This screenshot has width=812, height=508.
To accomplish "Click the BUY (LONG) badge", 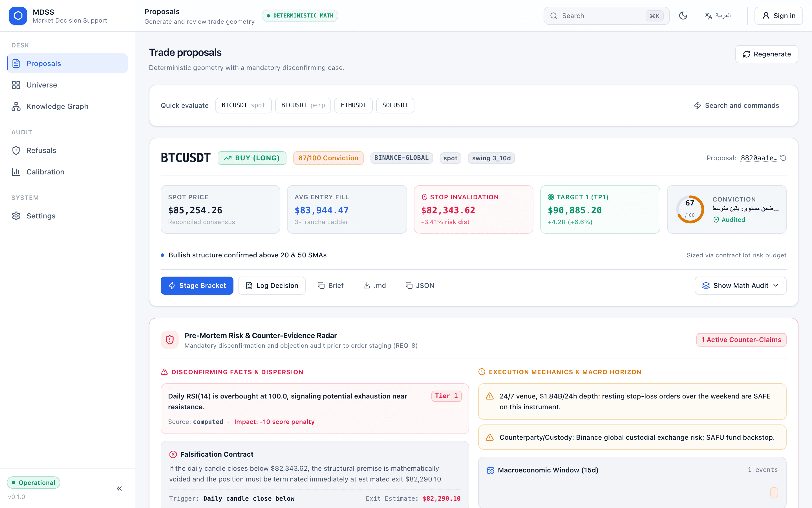I will (x=252, y=158).
